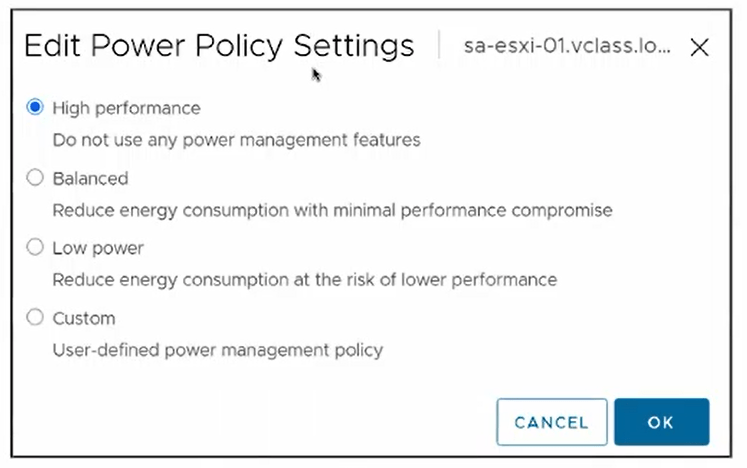This screenshot has width=747, height=468.
Task: Click the 'Custom' policy label
Action: tap(84, 318)
